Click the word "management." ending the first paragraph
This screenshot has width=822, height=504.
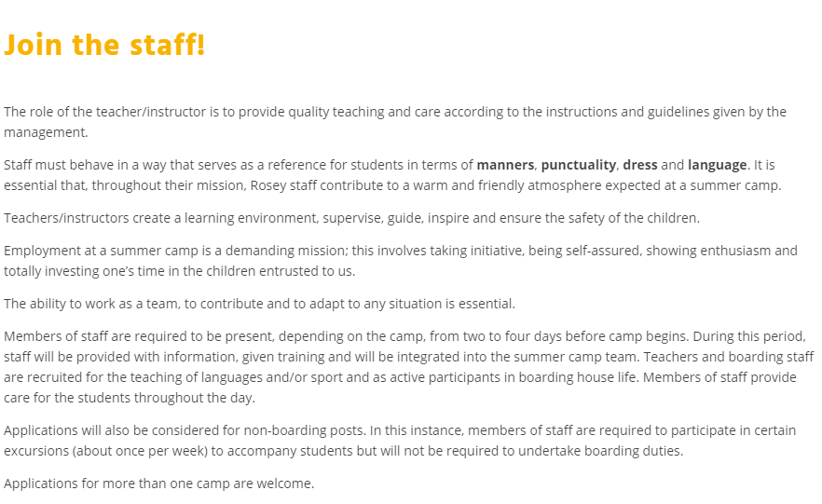tap(46, 132)
